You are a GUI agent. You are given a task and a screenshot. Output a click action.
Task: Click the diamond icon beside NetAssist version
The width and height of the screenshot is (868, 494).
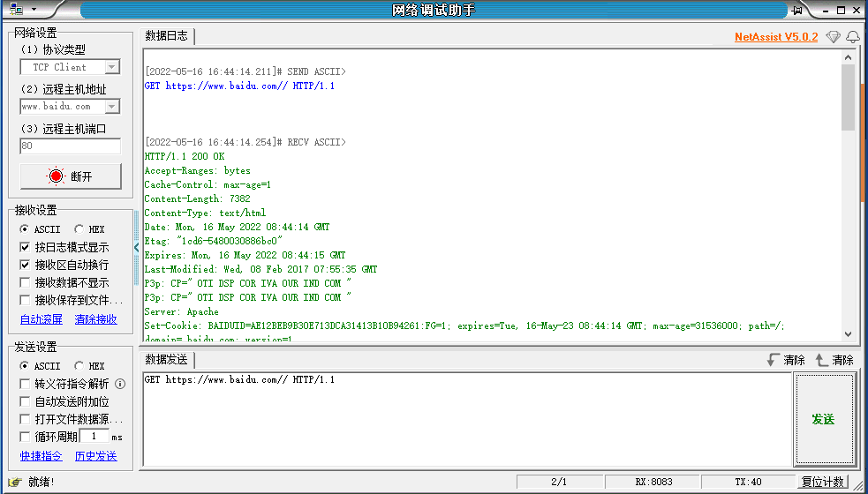pyautogui.click(x=833, y=37)
